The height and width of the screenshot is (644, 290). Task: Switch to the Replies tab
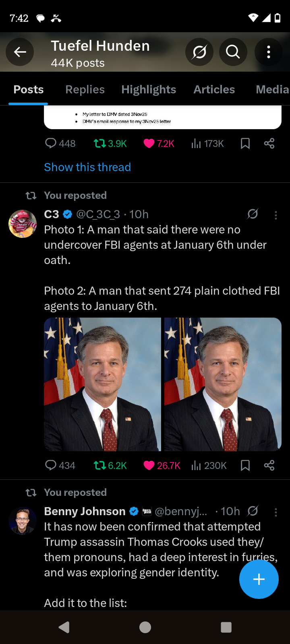[85, 89]
